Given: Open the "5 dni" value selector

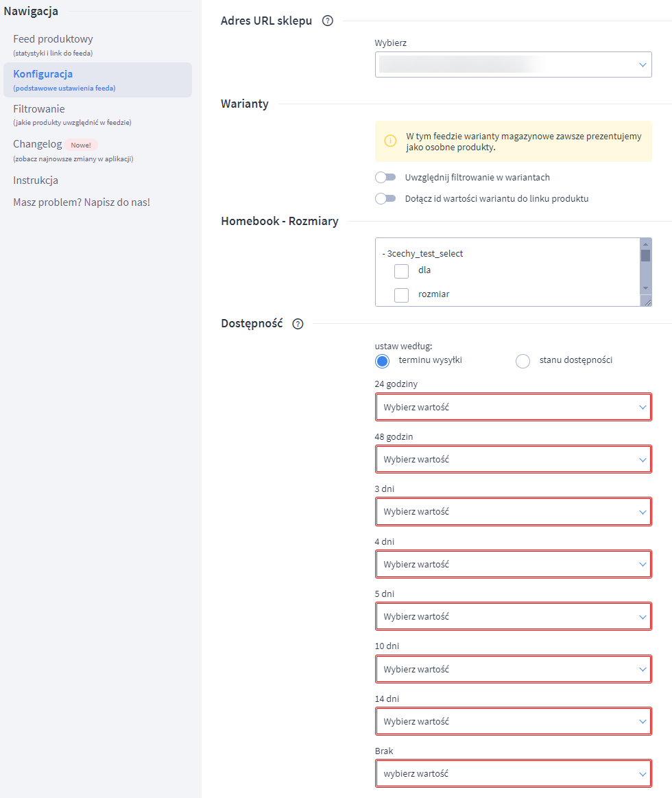Looking at the screenshot, I should point(513,616).
